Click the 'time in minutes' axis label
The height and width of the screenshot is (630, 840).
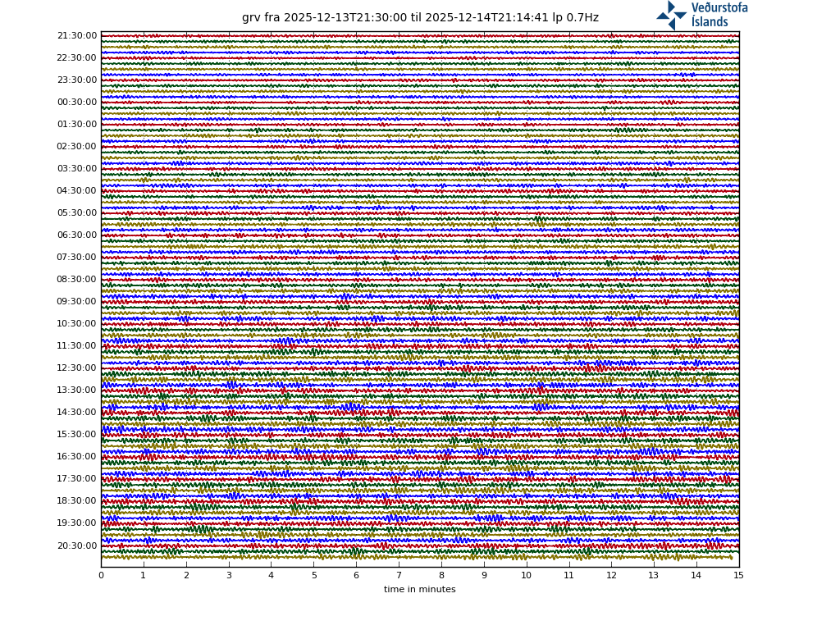tap(419, 590)
